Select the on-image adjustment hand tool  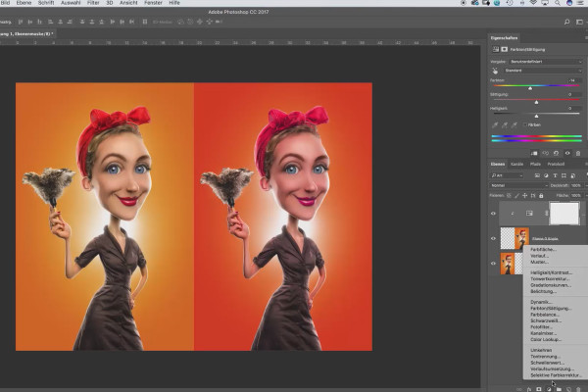495,71
